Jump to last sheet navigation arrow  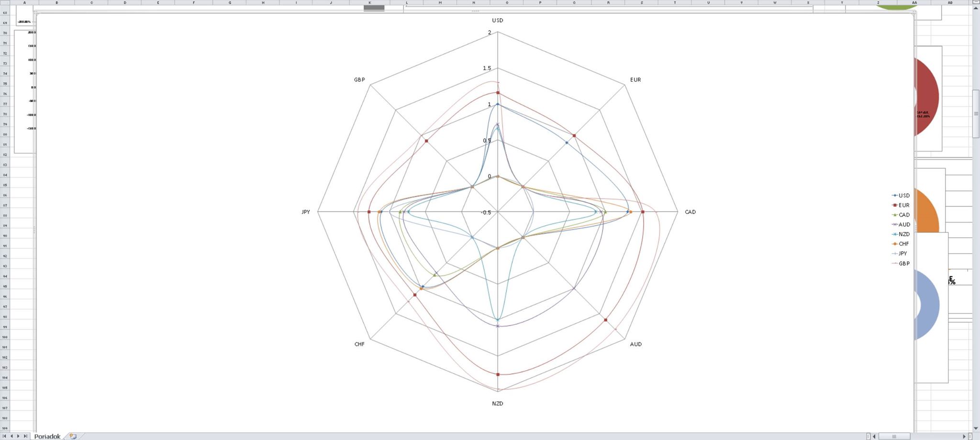(25, 436)
